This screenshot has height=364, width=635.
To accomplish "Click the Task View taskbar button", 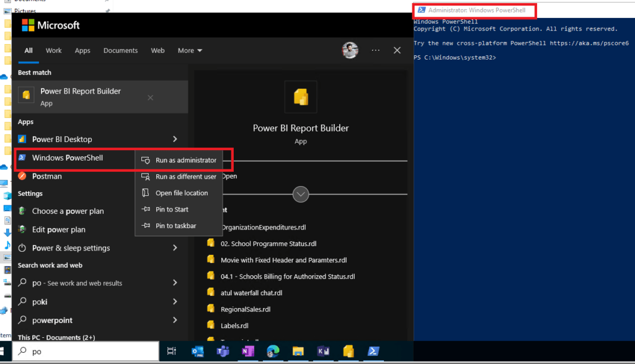I will pos(172,351).
